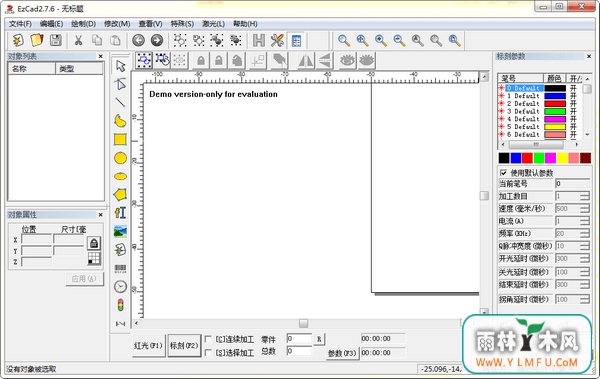600x379 pixels.
Task: Click the open eye show icon
Action: point(347,60)
